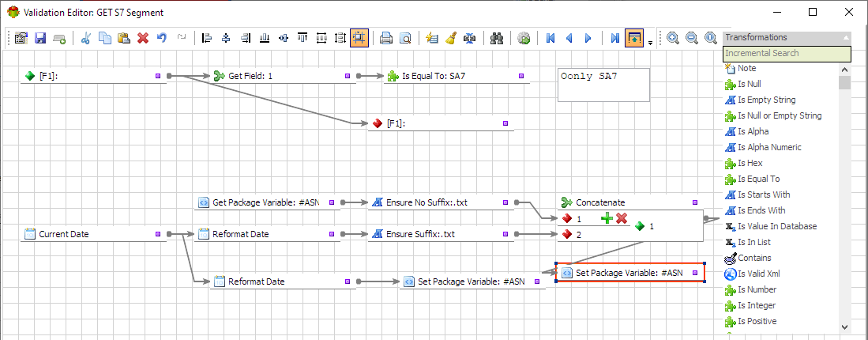Select Is Number transformation
The width and height of the screenshot is (868, 340).
[x=757, y=289]
